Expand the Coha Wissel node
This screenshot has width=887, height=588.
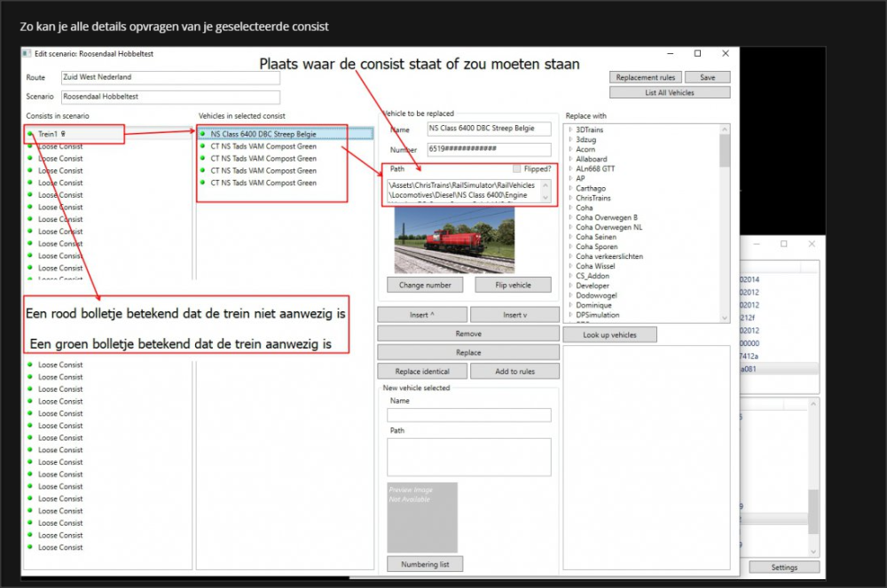click(569, 266)
